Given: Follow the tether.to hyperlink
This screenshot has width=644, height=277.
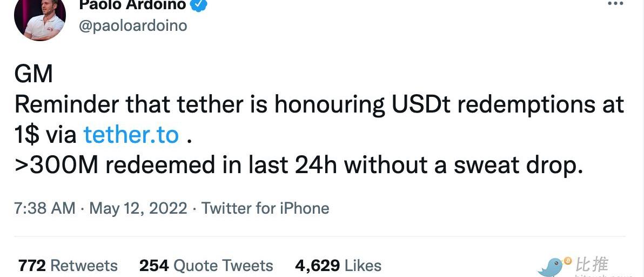Looking at the screenshot, I should click(131, 135).
